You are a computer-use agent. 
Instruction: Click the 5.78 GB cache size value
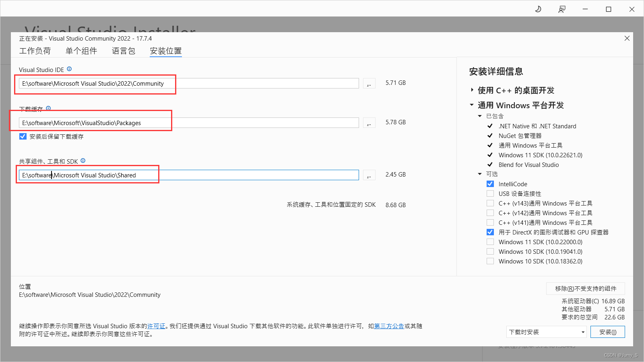[396, 122]
